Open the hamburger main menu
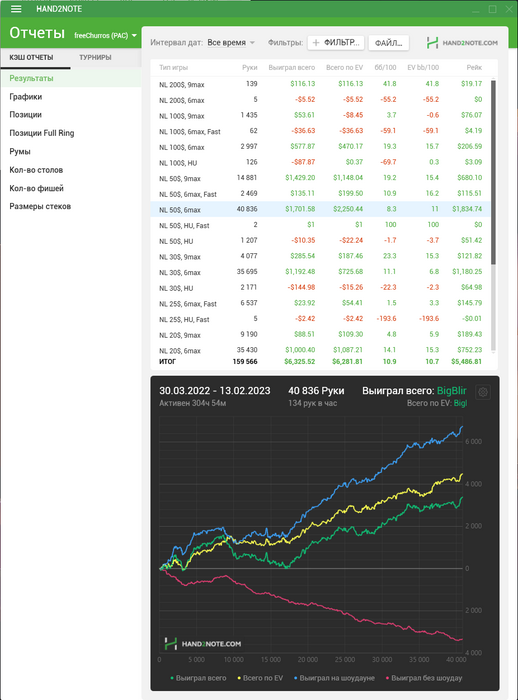 (16, 9)
